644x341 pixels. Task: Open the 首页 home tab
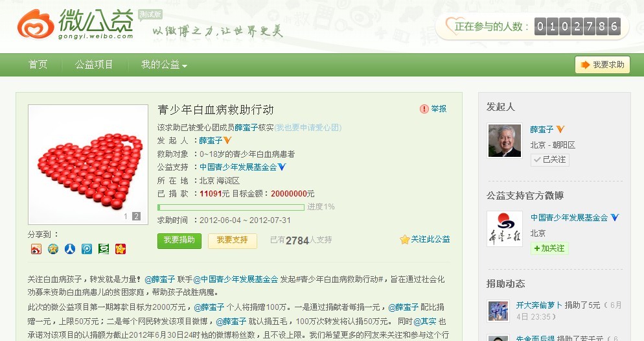(38, 65)
